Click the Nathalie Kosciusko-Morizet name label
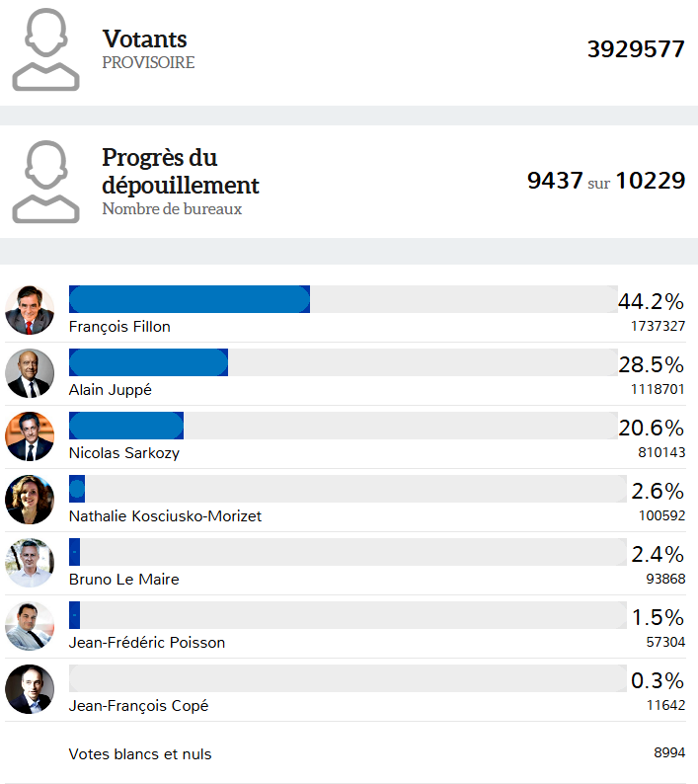The height and width of the screenshot is (784, 698). click(x=165, y=516)
